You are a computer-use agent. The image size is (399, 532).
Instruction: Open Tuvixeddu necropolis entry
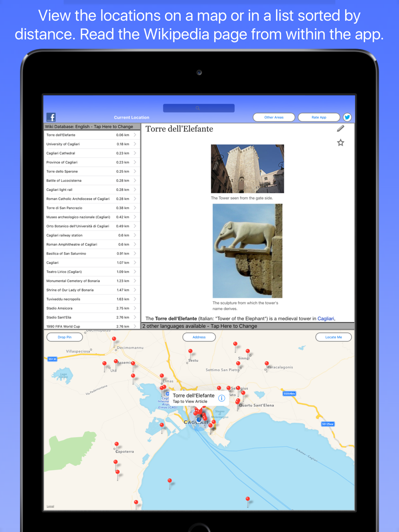pyautogui.click(x=92, y=299)
